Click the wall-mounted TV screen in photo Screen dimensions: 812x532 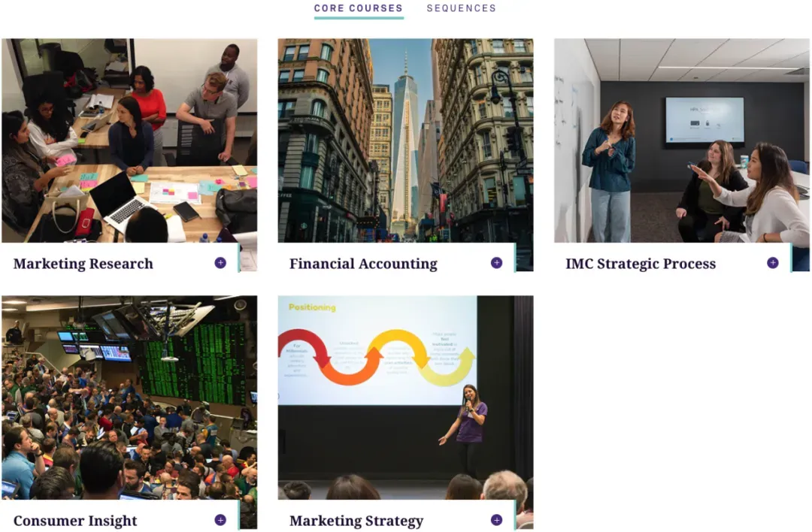[704, 120]
